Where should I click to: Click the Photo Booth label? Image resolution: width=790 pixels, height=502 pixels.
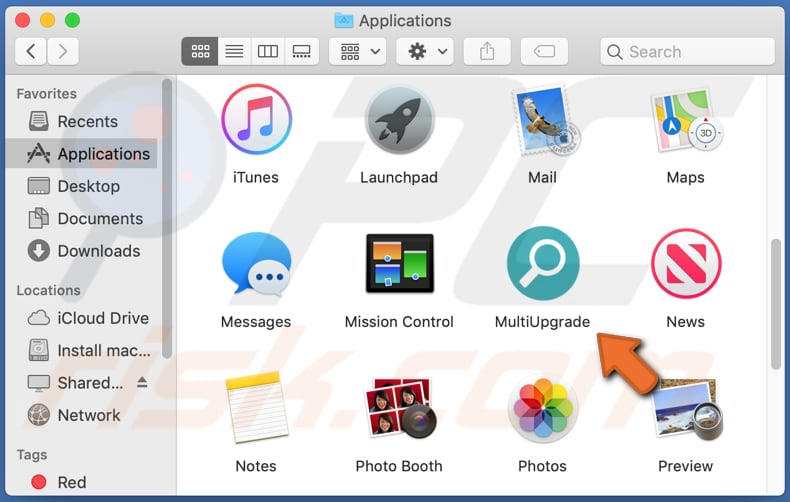tap(399, 466)
